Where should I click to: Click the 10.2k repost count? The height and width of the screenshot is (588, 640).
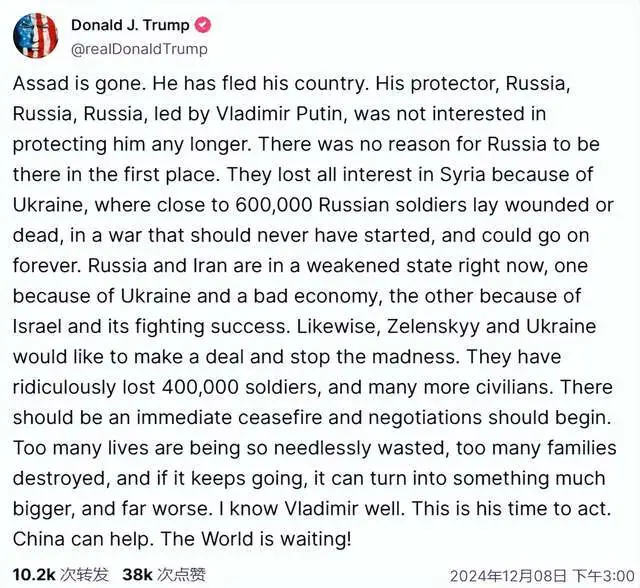click(34, 575)
